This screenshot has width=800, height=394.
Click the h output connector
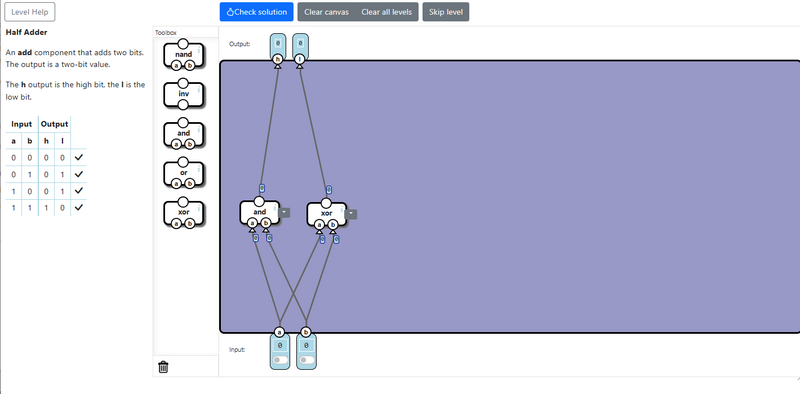click(278, 59)
